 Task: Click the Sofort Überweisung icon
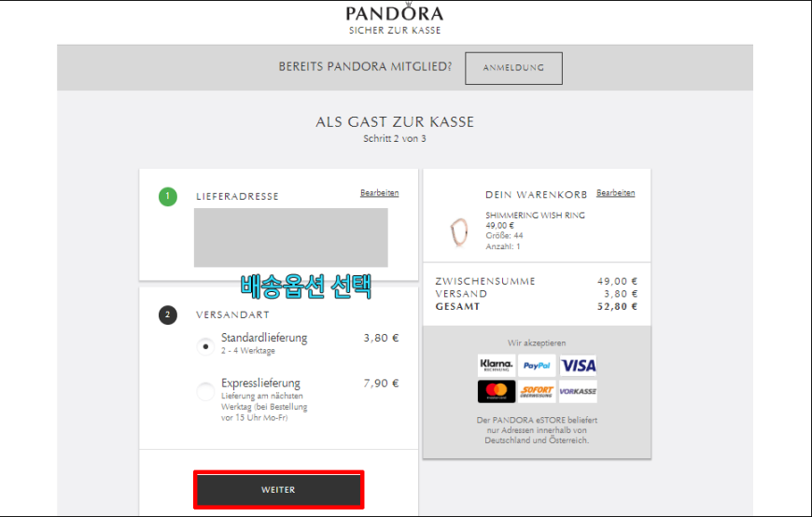(x=537, y=391)
